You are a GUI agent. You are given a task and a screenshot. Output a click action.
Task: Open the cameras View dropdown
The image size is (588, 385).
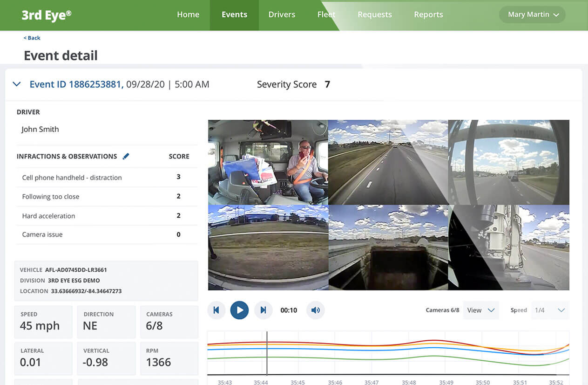click(481, 310)
